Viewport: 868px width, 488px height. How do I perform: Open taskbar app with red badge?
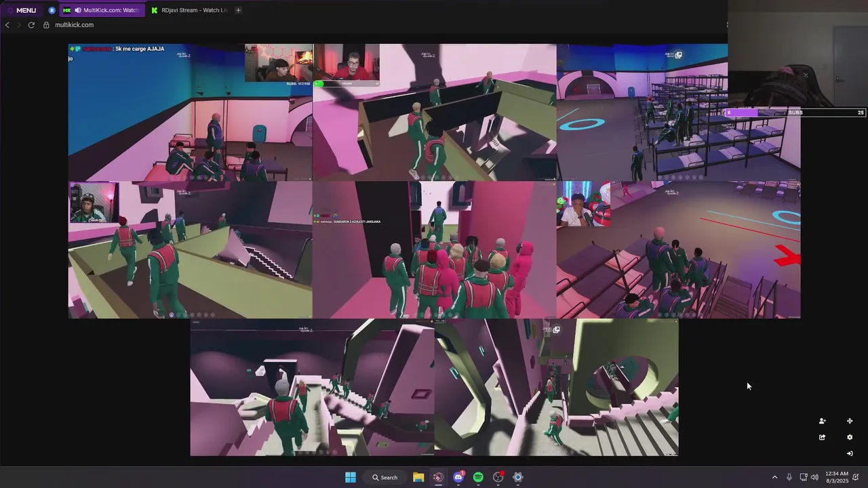point(498,477)
